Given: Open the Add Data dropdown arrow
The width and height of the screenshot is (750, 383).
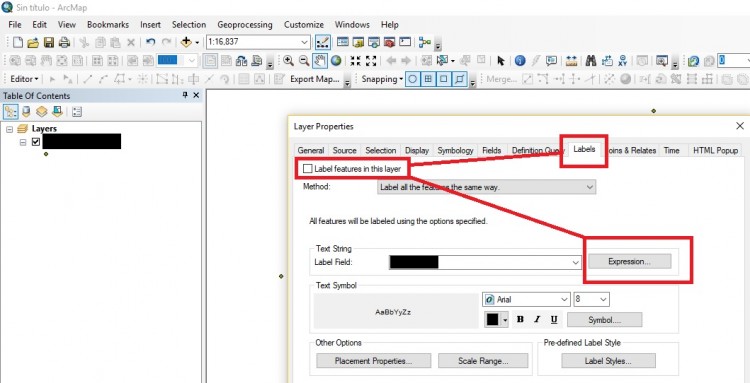Looking at the screenshot, I should [197, 43].
